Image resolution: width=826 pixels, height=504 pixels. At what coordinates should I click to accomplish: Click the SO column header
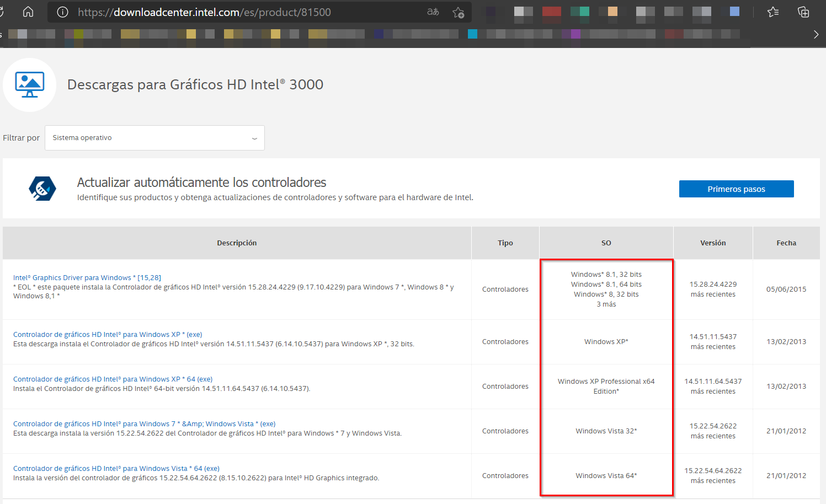606,243
